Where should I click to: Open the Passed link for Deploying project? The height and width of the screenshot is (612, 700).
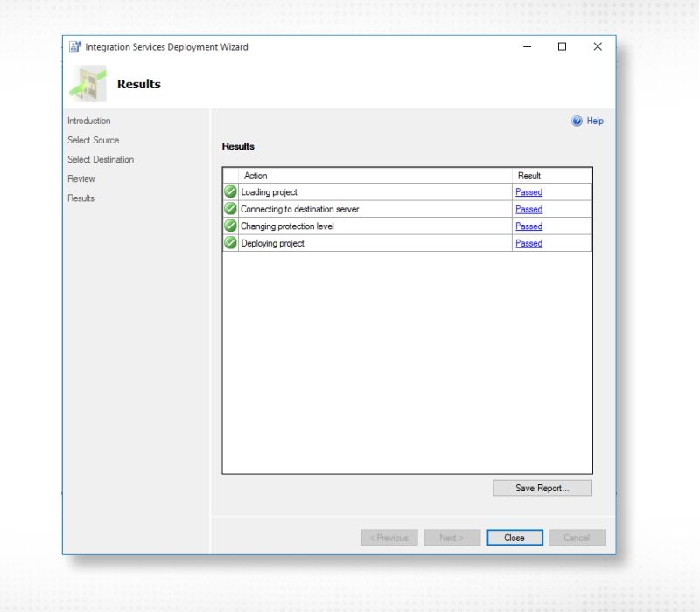click(528, 243)
